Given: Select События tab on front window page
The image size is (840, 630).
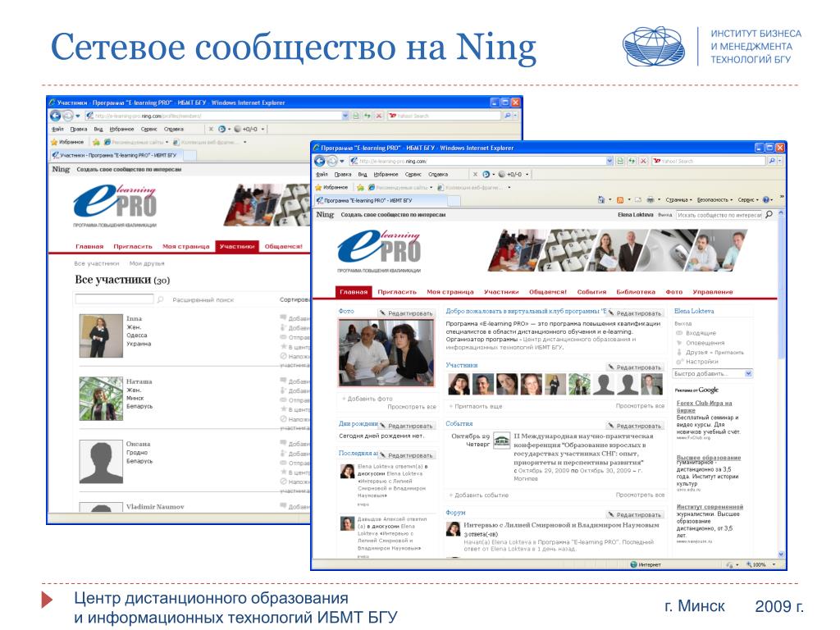Looking at the screenshot, I should point(591,292).
